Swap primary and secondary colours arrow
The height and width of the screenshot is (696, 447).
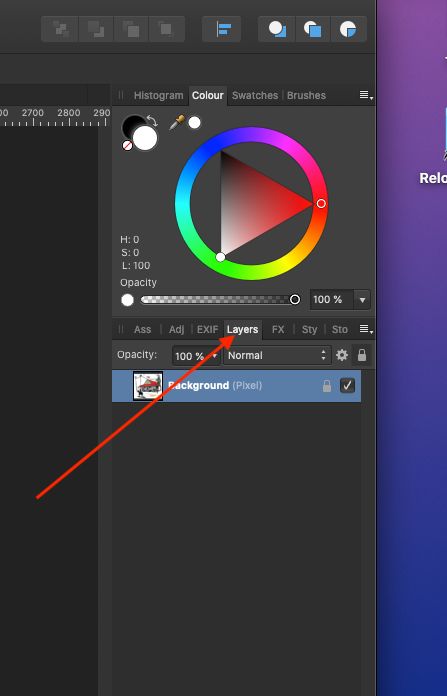pos(152,120)
